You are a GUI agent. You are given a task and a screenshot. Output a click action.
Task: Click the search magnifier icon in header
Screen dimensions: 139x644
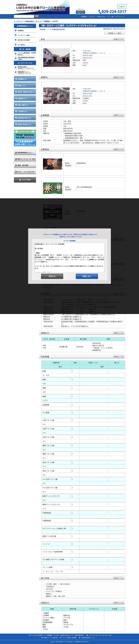coord(37,17)
